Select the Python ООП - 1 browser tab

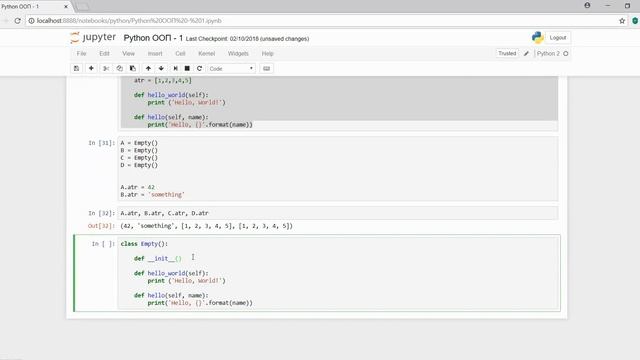(35, 7)
